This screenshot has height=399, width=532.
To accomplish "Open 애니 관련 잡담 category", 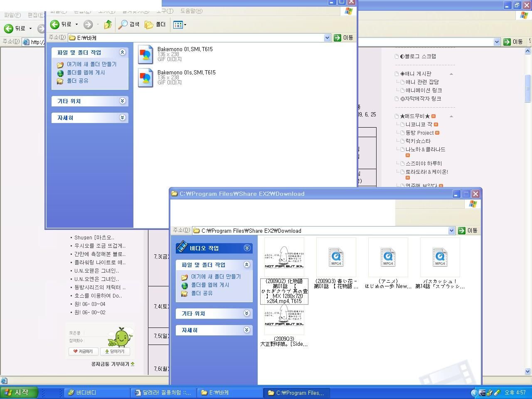I will tap(422, 82).
